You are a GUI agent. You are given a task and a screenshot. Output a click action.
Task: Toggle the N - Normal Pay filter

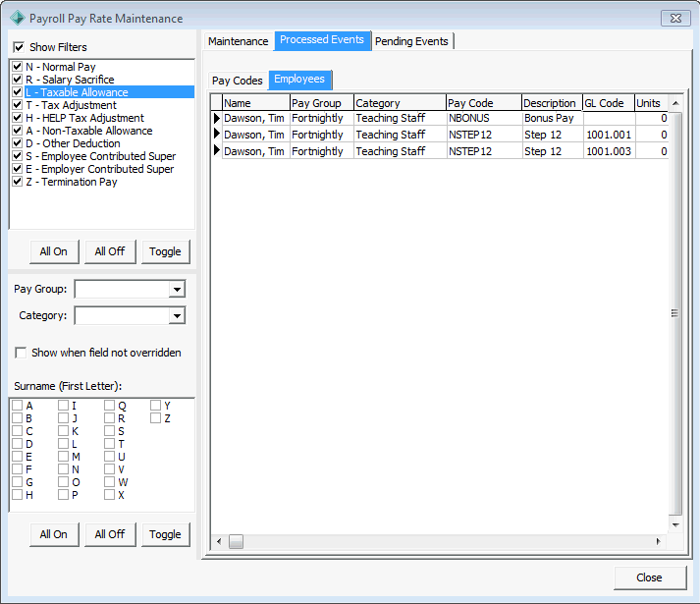click(17, 67)
